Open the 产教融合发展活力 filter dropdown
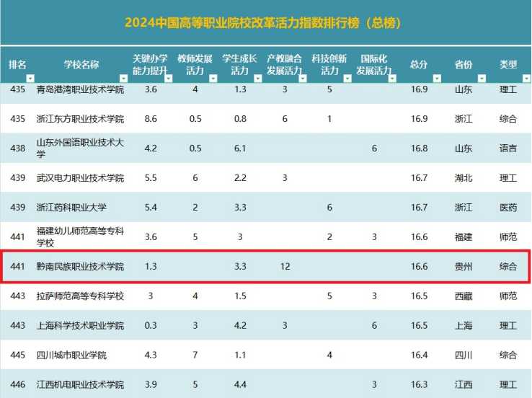532x398 pixels. point(303,78)
